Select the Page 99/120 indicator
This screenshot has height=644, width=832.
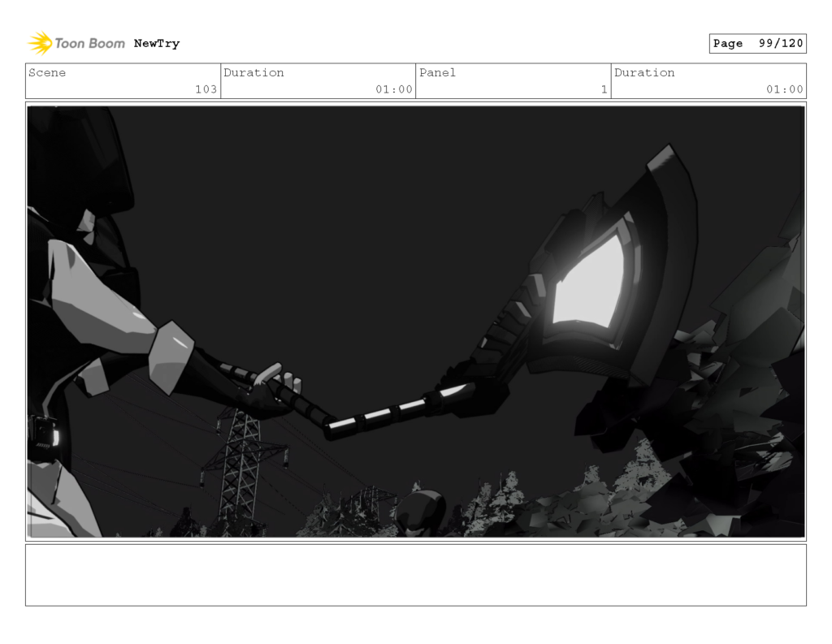[x=757, y=43]
